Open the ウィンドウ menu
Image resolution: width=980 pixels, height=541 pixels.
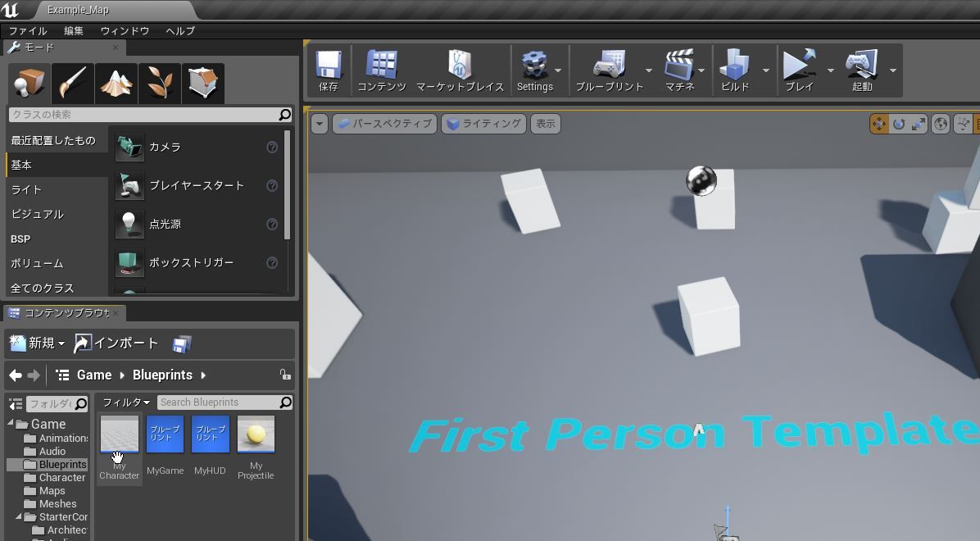coord(125,30)
